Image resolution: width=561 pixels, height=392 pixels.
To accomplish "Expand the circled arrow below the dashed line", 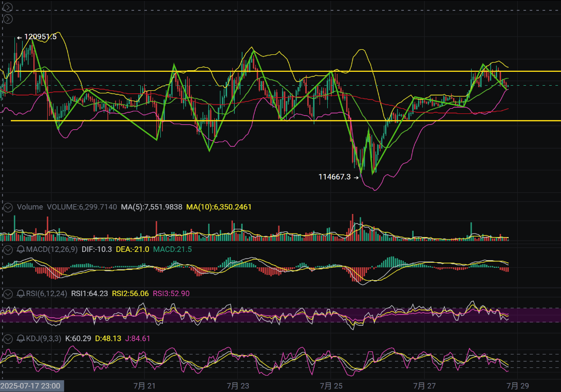I will tap(8, 19).
